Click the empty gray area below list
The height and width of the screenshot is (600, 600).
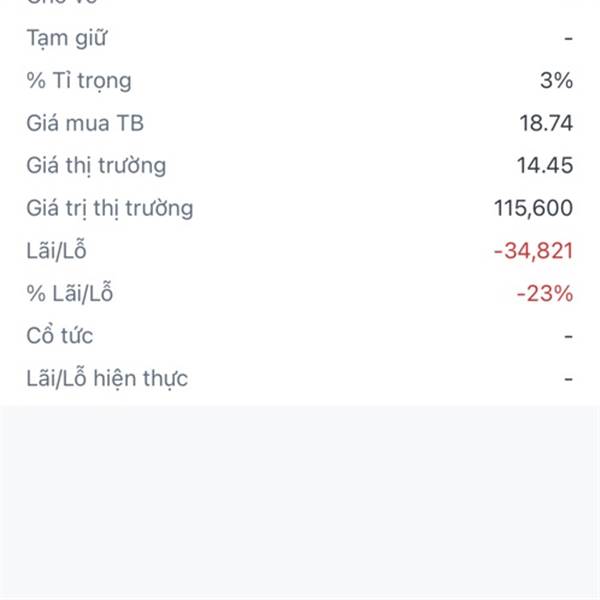300,502
